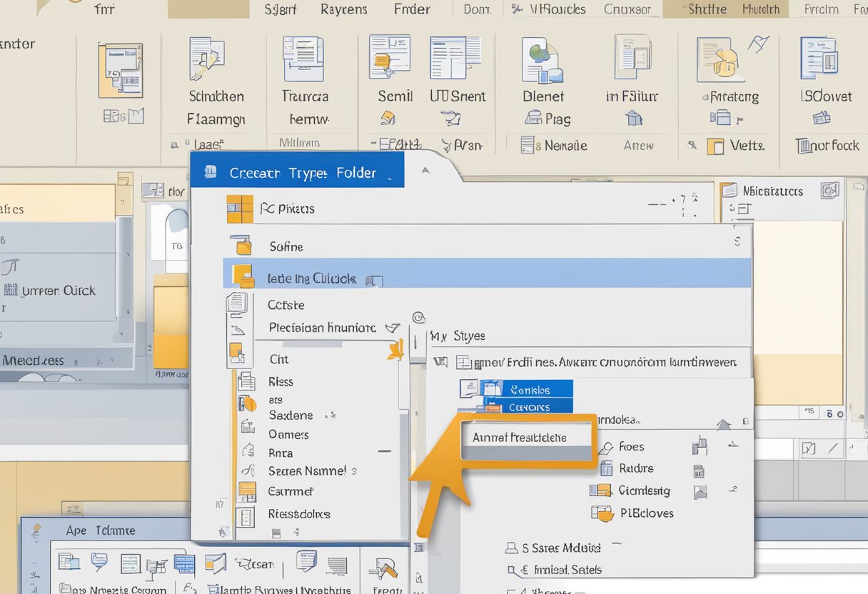Open the LSQowet document icon
This screenshot has width=868, height=594.
click(x=818, y=59)
